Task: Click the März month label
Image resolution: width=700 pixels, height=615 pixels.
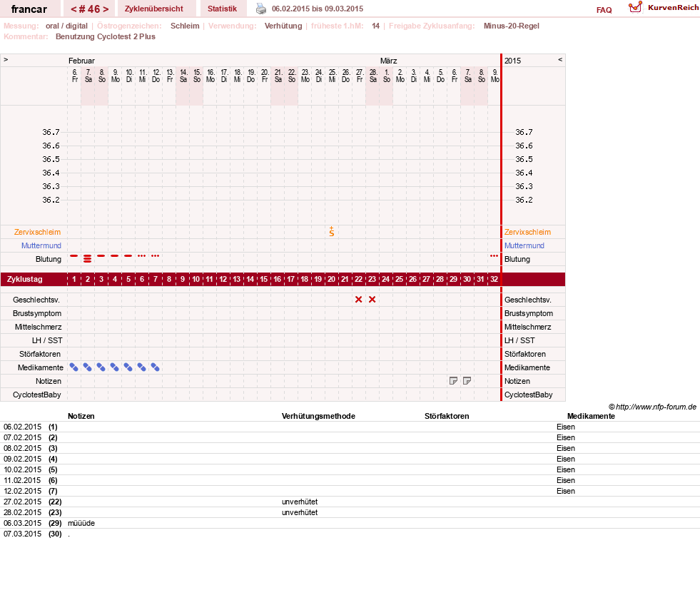Action: (388, 61)
